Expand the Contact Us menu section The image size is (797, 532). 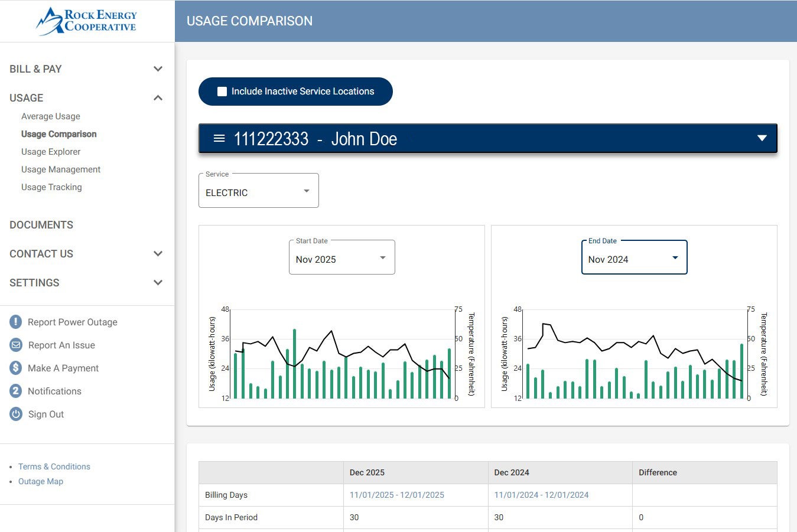tap(158, 254)
